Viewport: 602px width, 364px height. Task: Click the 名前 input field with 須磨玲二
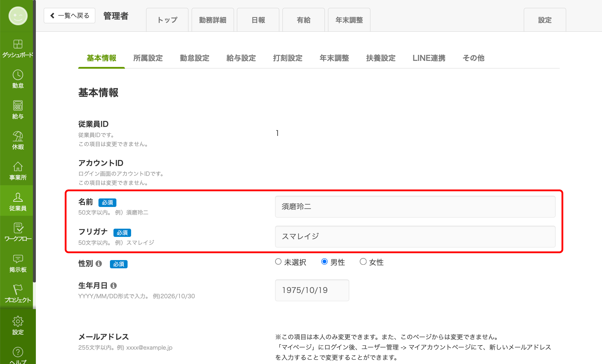pos(415,207)
